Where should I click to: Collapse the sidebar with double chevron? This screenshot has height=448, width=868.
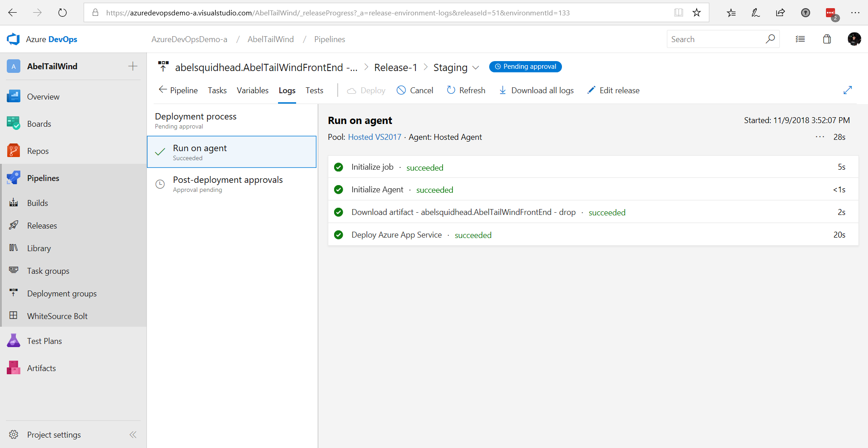point(133,435)
